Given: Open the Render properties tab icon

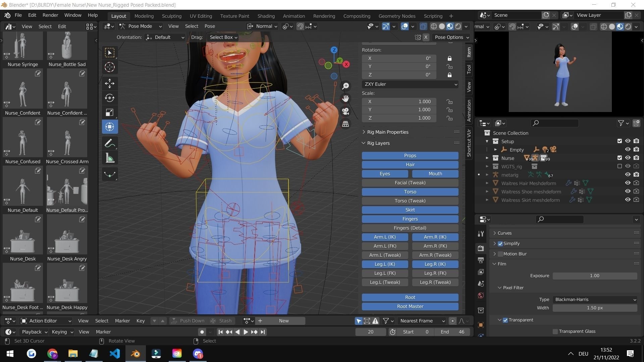Looking at the screenshot, I should [x=481, y=248].
